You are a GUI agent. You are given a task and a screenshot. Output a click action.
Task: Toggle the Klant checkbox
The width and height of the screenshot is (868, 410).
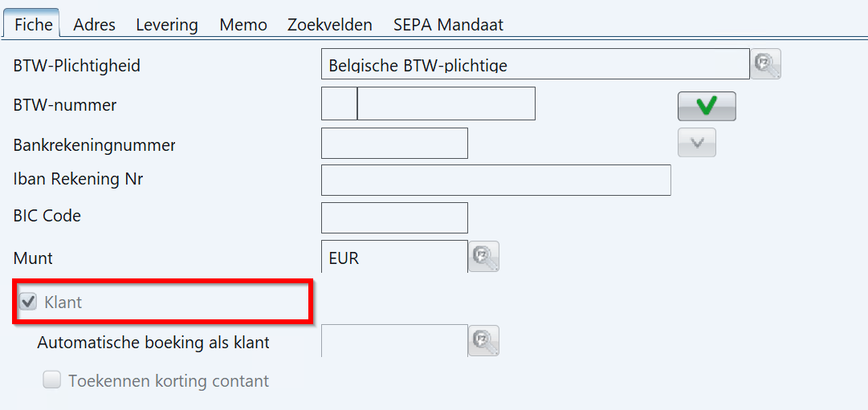pos(27,302)
